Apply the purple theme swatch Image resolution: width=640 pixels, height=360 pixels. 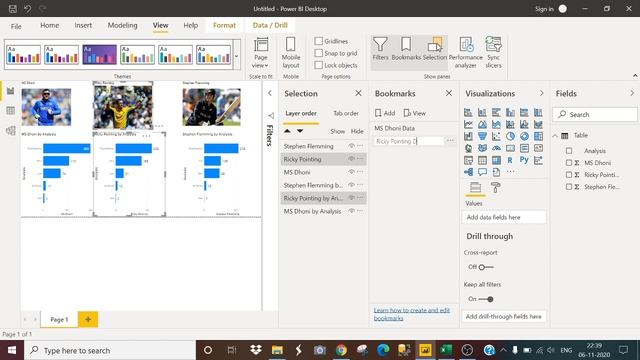pyautogui.click(x=99, y=55)
